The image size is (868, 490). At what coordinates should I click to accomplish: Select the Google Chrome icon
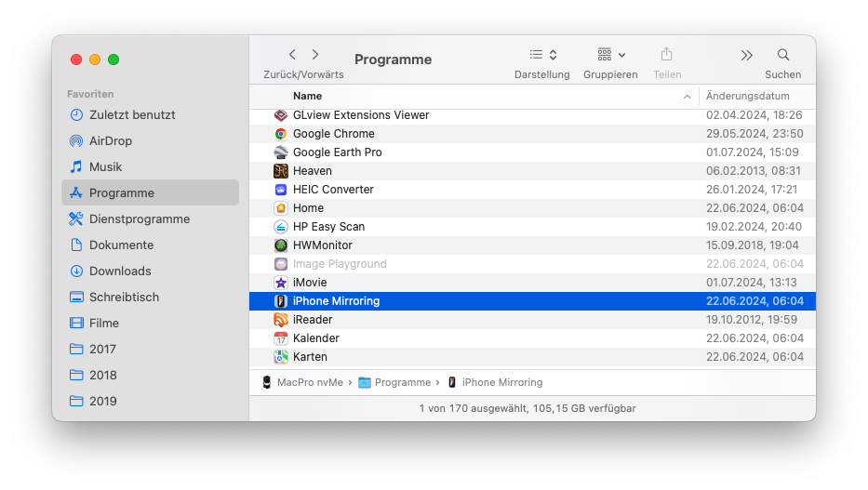tap(281, 134)
